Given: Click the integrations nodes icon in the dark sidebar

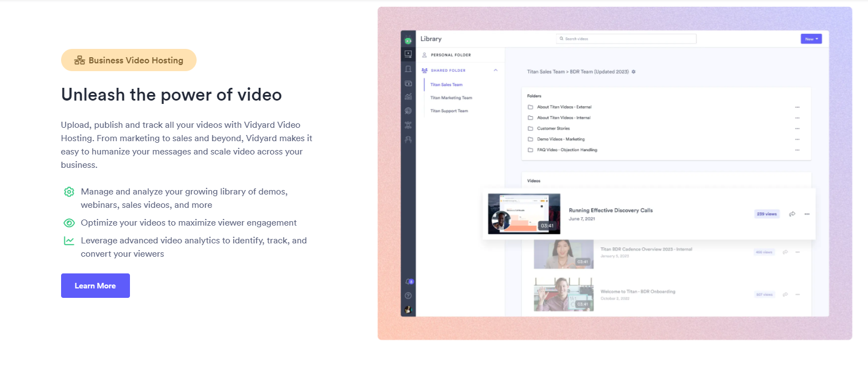Looking at the screenshot, I should pos(408,125).
